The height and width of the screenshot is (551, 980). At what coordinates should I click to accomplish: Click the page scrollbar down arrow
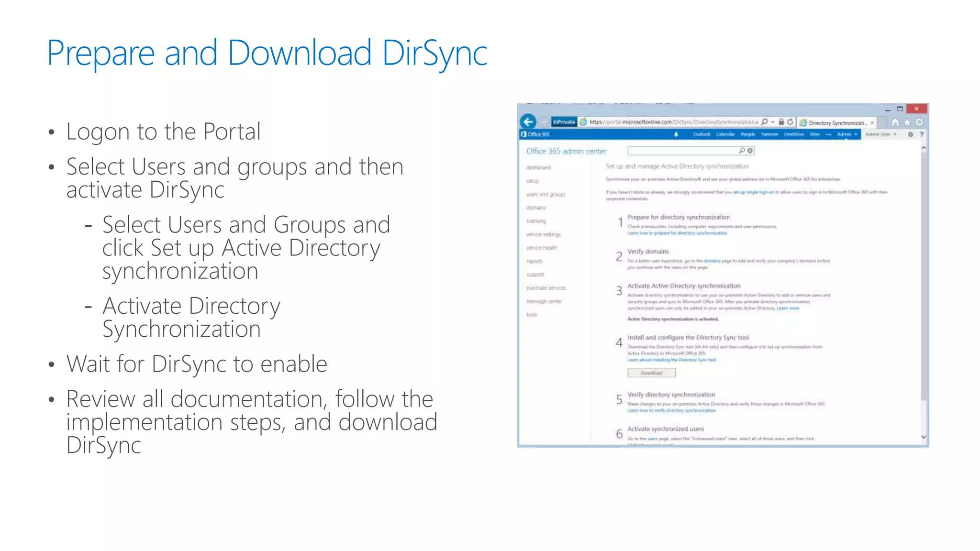pos(924,437)
